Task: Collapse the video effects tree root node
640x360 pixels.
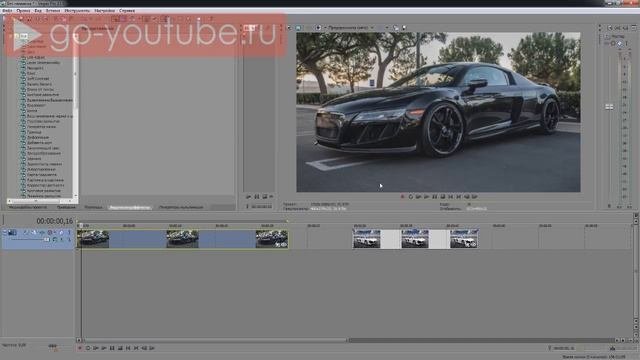Action: [x=11, y=36]
